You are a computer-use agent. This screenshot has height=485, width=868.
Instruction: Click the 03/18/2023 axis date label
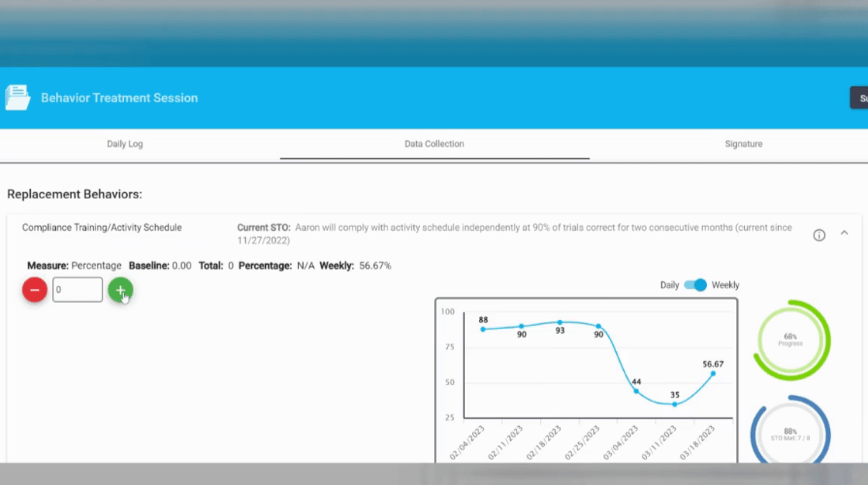tap(697, 442)
